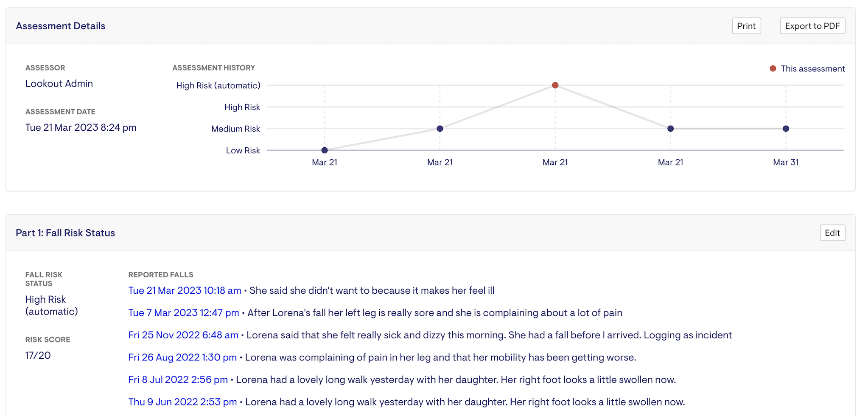868x416 pixels.
Task: Click the Print button
Action: pyautogui.click(x=746, y=26)
